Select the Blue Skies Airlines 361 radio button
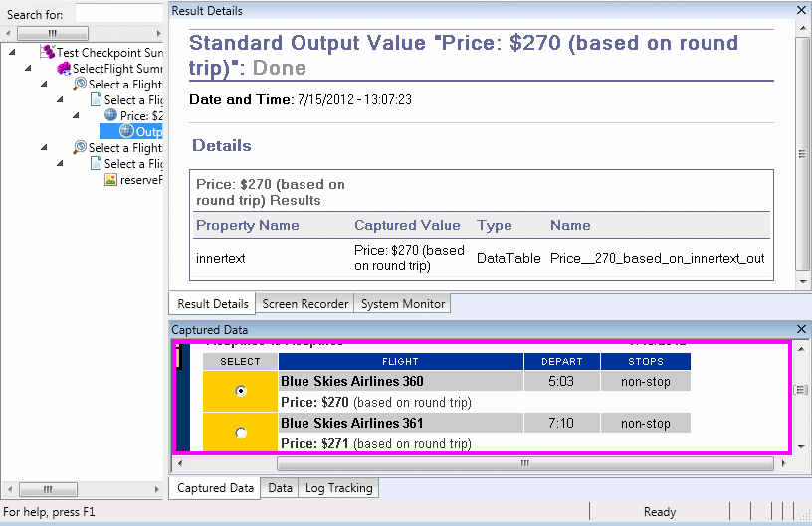Viewport: 812px width, 526px height. click(x=240, y=433)
